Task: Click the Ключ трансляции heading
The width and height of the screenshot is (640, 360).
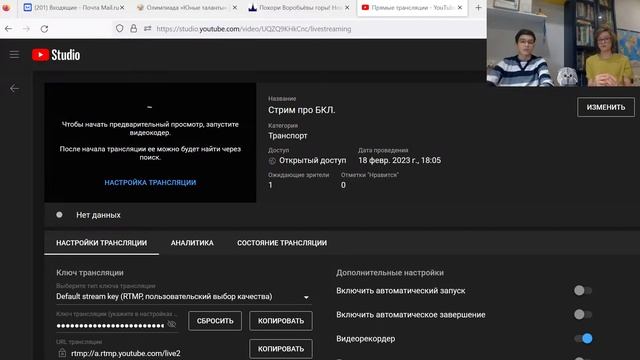Action: (x=90, y=273)
